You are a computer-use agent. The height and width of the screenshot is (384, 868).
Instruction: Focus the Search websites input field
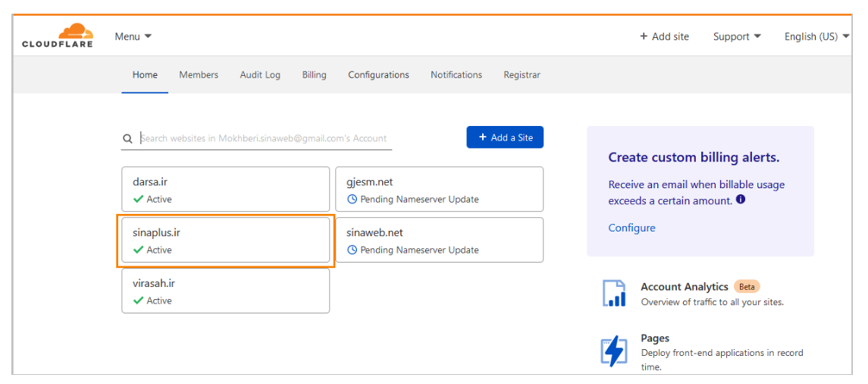[x=264, y=138]
